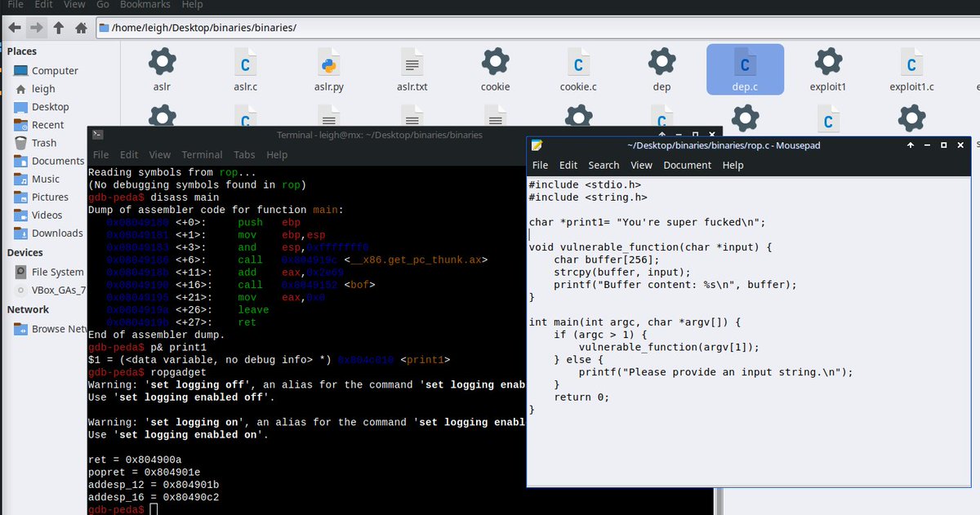Open Terminal Edit menu
The height and width of the screenshot is (515, 980).
click(x=129, y=154)
